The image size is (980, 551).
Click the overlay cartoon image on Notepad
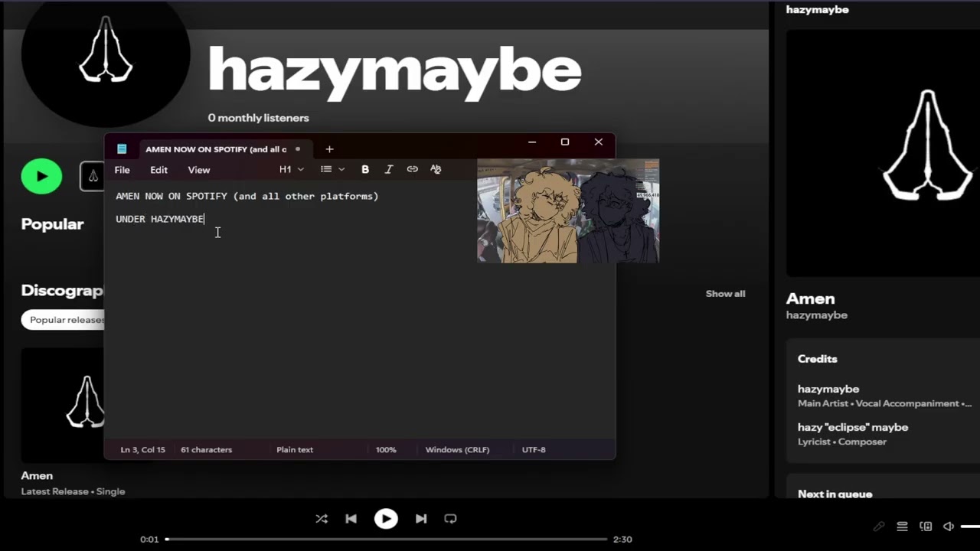coord(568,211)
